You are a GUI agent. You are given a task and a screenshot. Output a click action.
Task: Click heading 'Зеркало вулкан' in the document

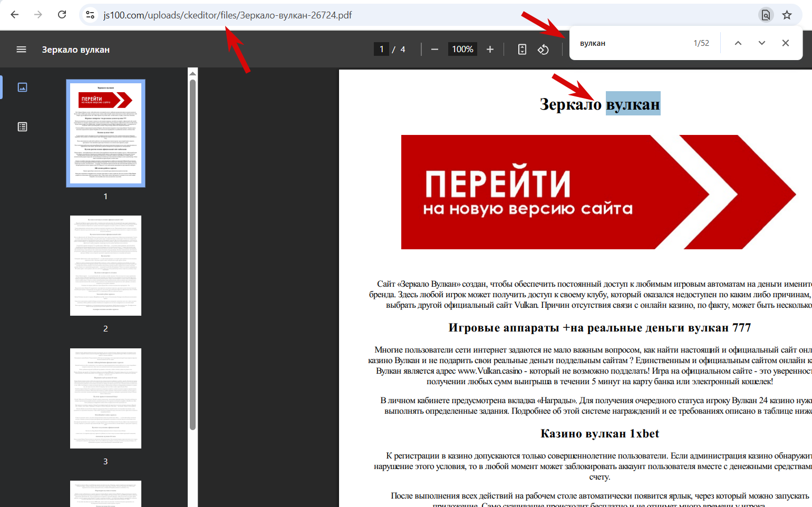point(600,104)
